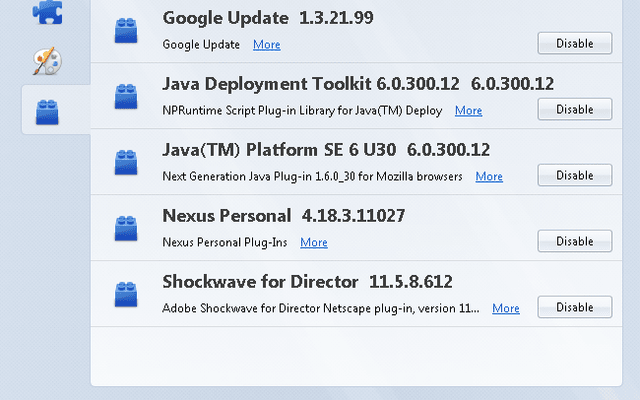Open More link for Google Update
This screenshot has width=640, height=400.
tap(267, 44)
